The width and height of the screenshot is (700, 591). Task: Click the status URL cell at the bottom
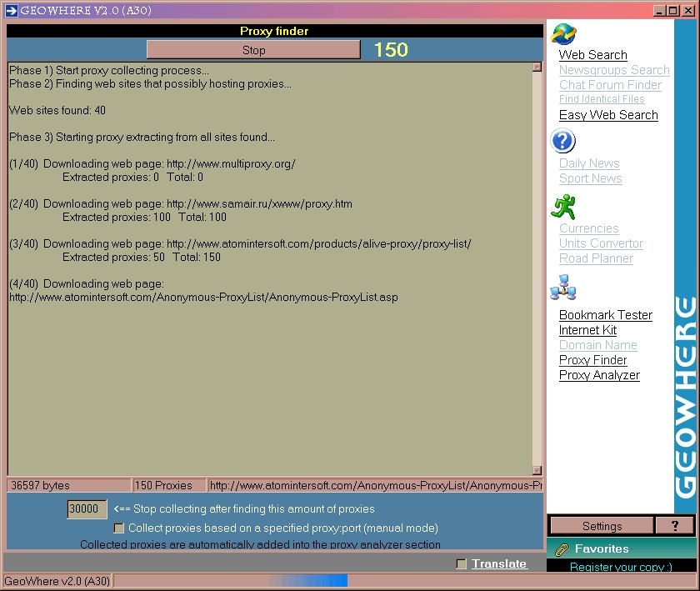click(375, 485)
